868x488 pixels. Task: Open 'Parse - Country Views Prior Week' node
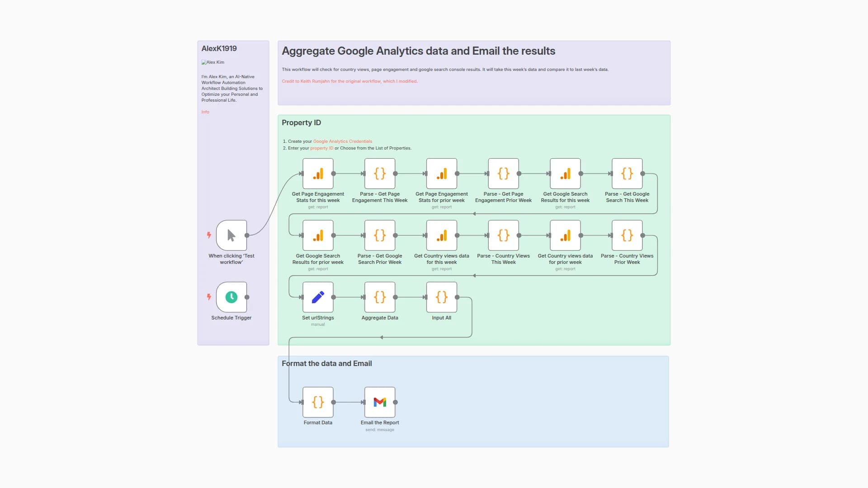627,235
